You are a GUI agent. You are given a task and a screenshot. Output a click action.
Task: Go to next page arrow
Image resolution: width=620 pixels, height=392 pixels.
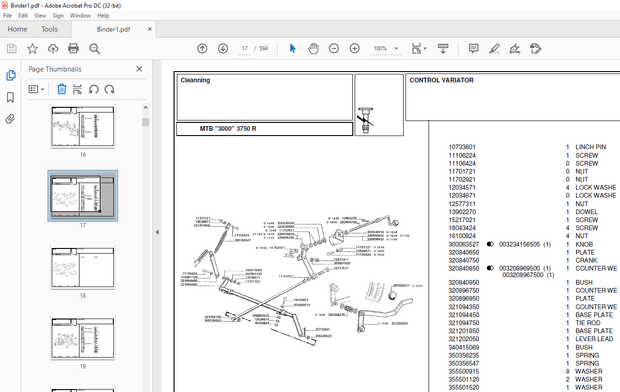tap(223, 49)
